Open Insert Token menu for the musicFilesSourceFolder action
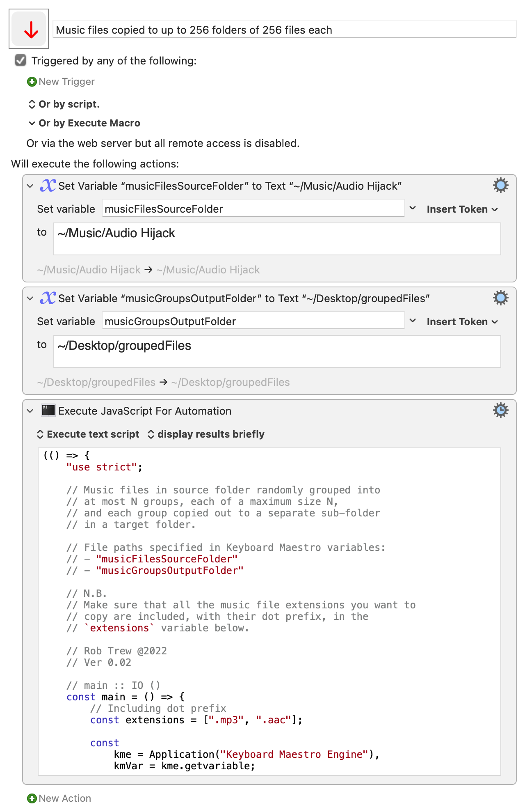525x812 pixels. [462, 209]
